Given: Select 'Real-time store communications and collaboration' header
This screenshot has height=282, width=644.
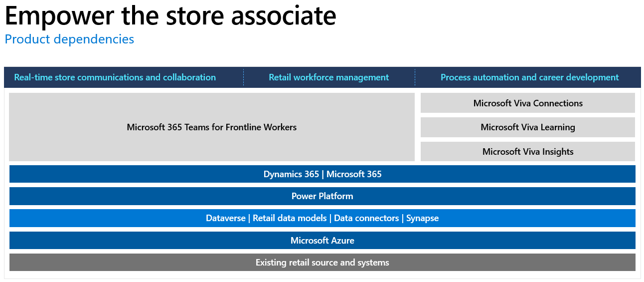Looking at the screenshot, I should click(115, 77).
